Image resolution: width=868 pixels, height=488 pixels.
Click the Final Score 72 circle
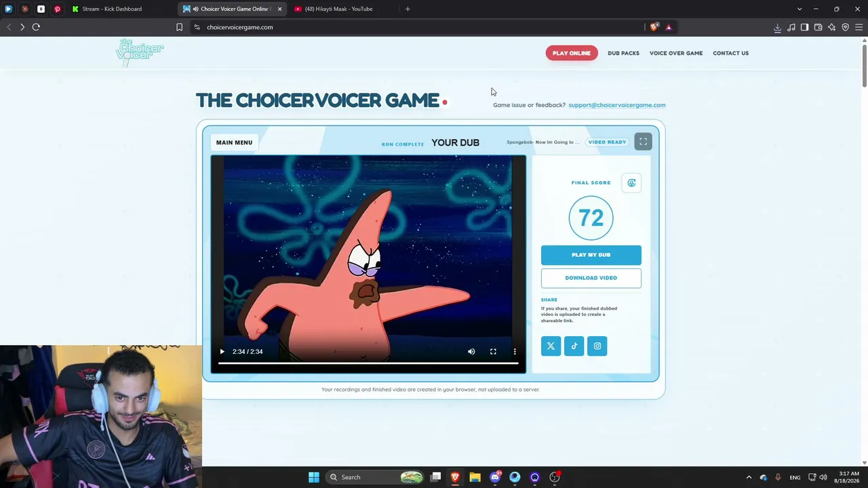[591, 218]
